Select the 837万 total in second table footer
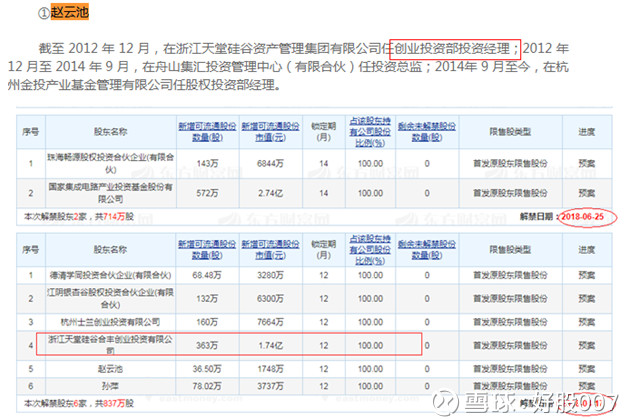This screenshot has width=629, height=420. click(114, 403)
